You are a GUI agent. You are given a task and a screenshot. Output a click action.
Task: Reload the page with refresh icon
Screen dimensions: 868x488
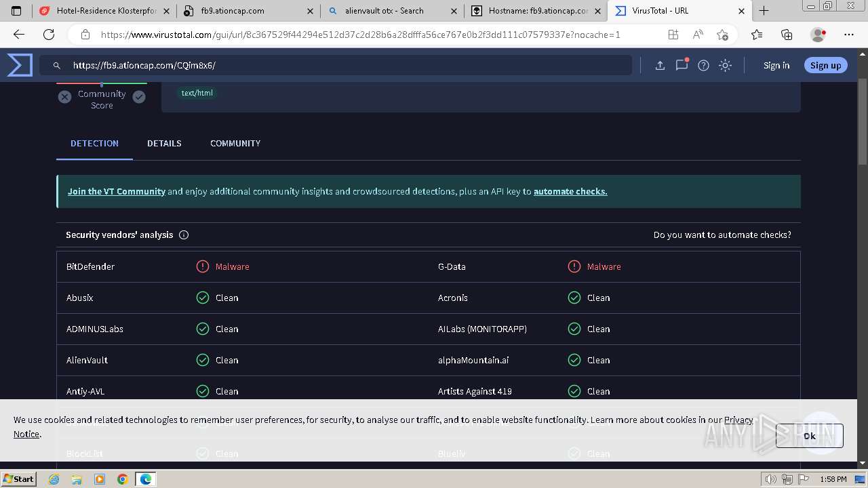click(49, 35)
